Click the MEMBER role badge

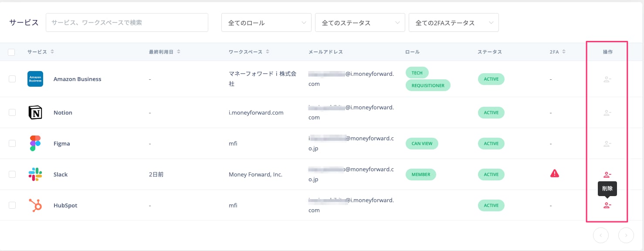coord(420,174)
